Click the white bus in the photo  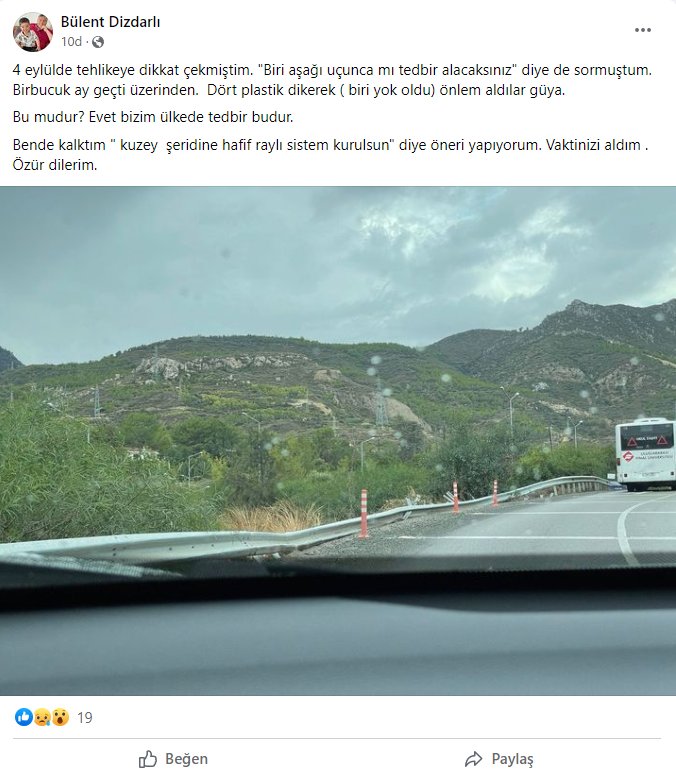(645, 454)
